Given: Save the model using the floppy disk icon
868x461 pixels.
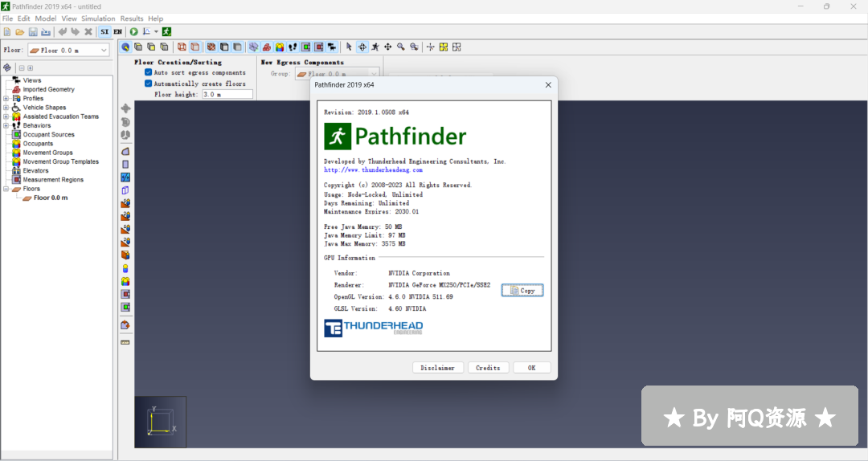Looking at the screenshot, I should (x=33, y=31).
